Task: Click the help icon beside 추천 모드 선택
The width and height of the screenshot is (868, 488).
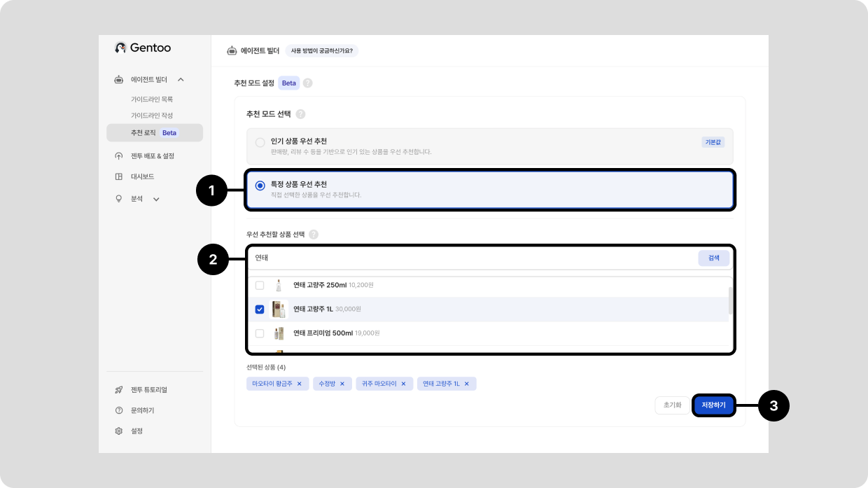Action: (300, 114)
